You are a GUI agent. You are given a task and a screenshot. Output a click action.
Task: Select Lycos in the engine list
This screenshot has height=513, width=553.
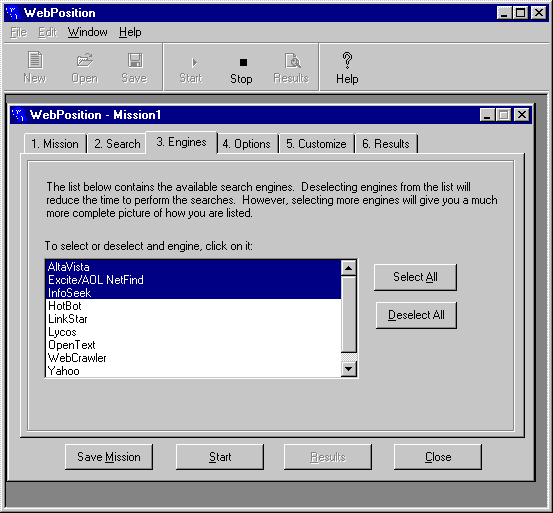[194, 332]
